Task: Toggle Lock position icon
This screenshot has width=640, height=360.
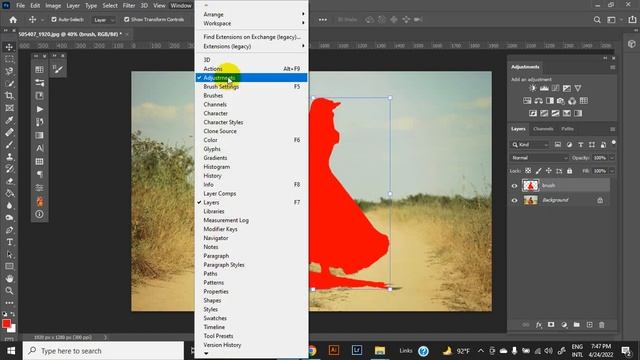Action: [x=549, y=171]
